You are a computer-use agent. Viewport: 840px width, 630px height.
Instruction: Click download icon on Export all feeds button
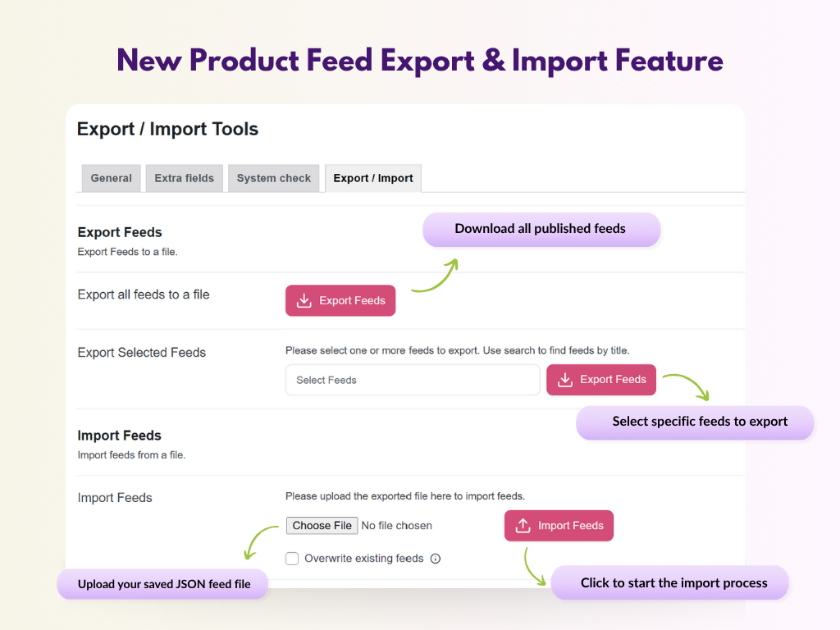[304, 301]
